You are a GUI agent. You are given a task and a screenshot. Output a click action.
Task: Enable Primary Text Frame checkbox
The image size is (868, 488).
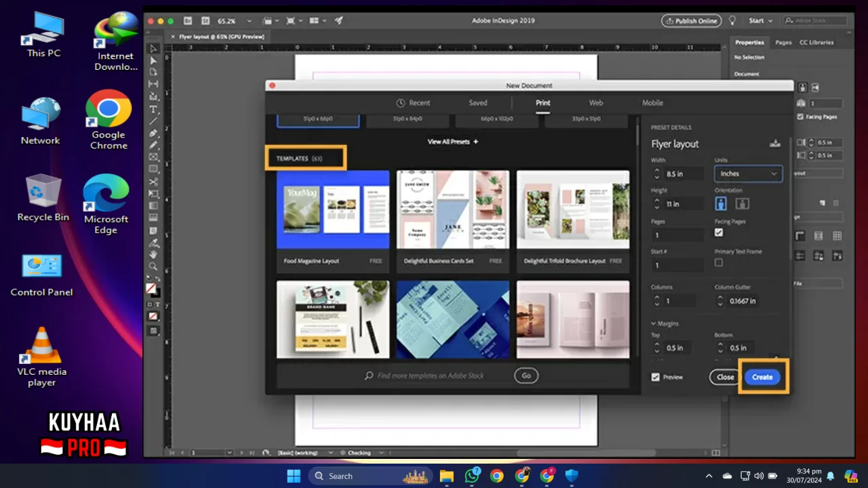click(x=719, y=262)
